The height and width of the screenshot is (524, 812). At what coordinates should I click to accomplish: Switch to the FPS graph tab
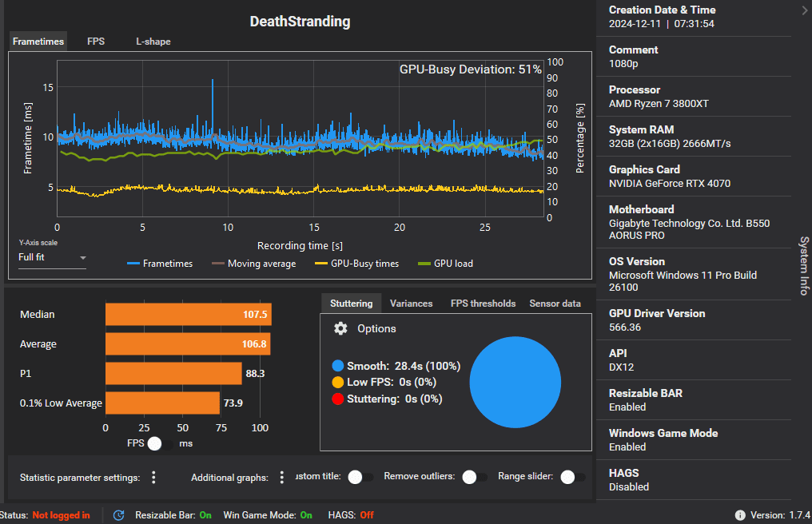point(96,42)
